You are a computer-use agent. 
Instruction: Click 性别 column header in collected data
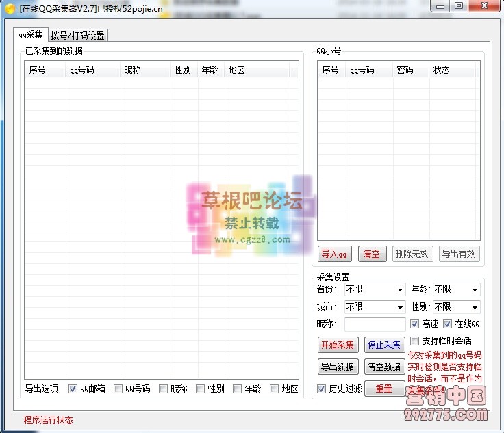tap(184, 70)
